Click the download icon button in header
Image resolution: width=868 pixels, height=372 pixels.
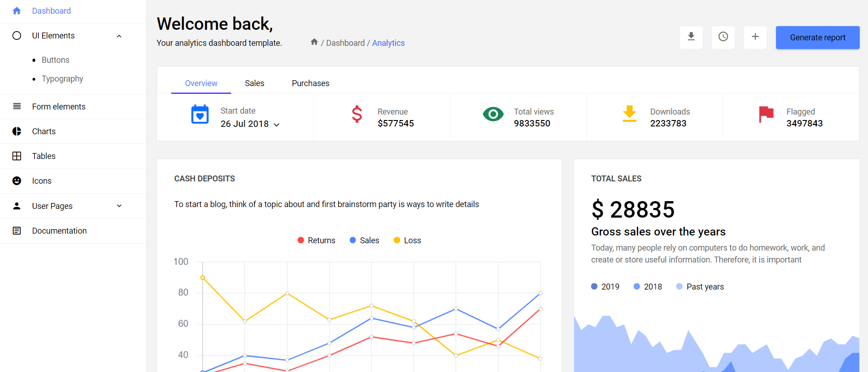[x=691, y=37]
